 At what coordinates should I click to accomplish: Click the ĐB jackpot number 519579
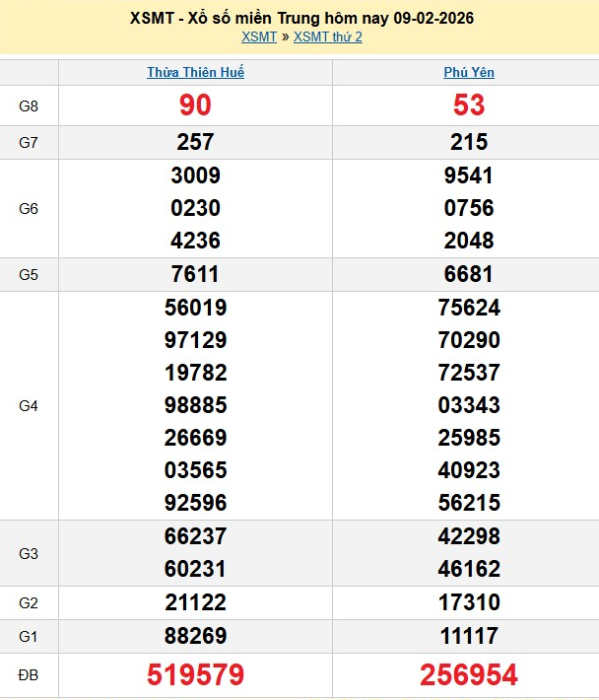tap(195, 674)
